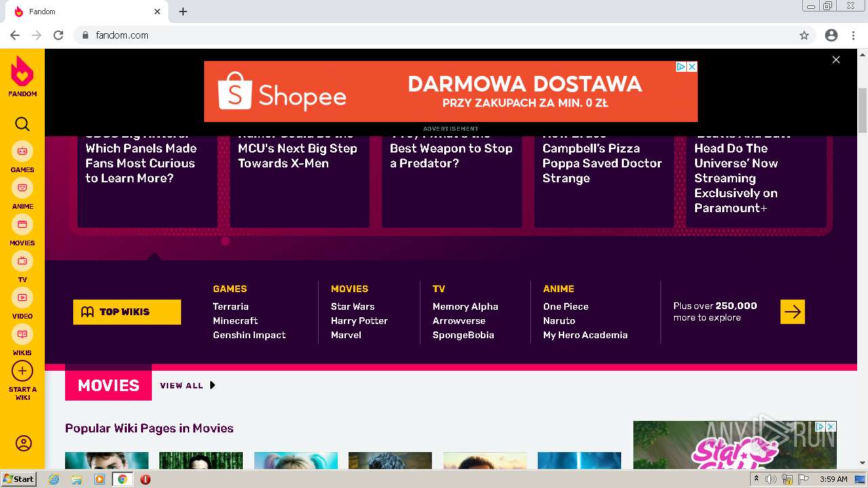868x488 pixels.
Task: Click the first Popular Wiki Pages thumbnail
Action: click(106, 461)
